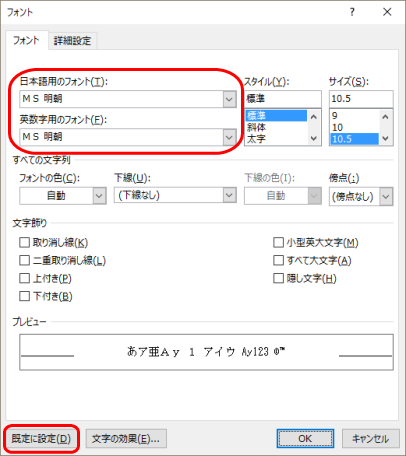Enable 上付き superscript checkbox

click(x=25, y=278)
